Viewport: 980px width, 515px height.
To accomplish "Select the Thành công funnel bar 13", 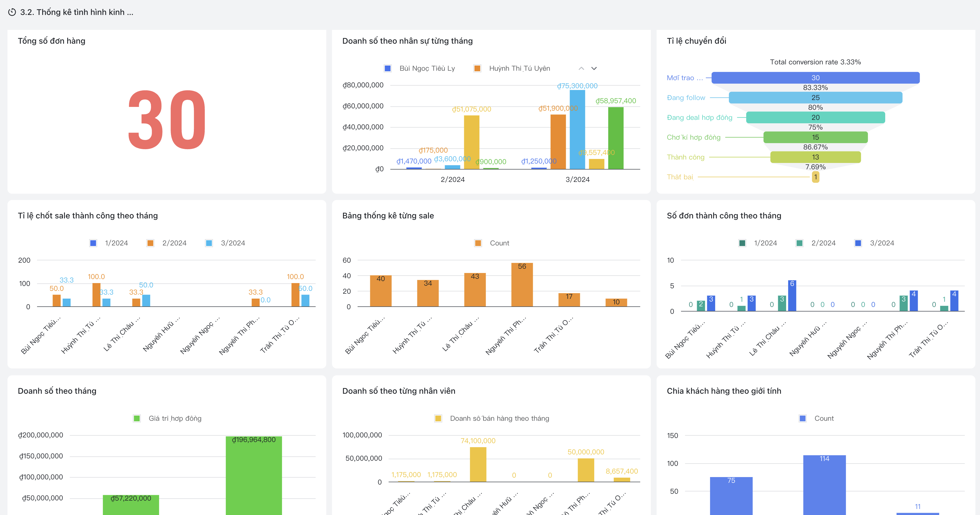I will click(815, 157).
